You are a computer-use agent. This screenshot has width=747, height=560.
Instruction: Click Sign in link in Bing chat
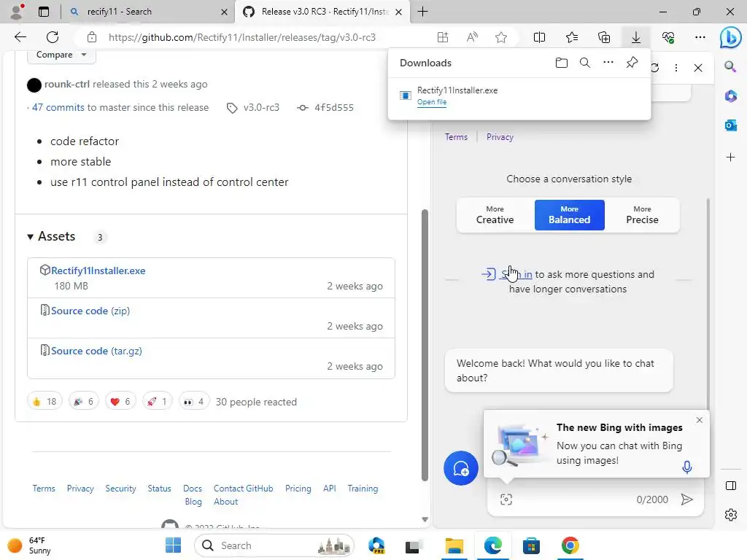click(x=516, y=274)
